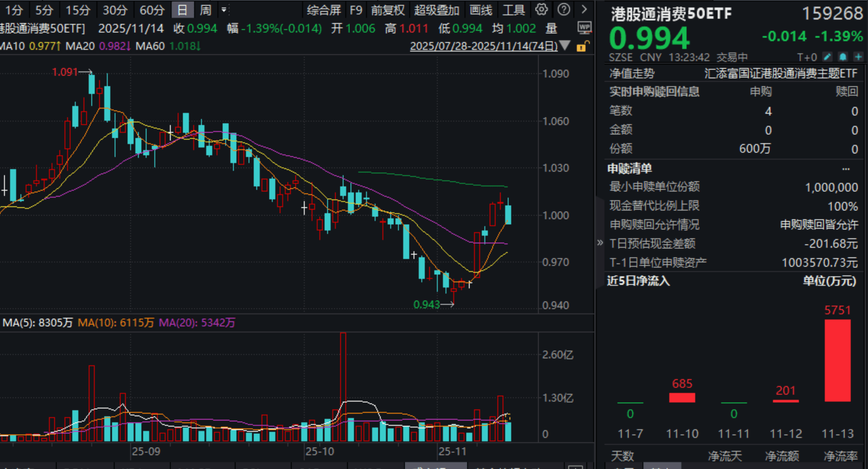The image size is (868, 469).
Task: Set a price alert via the bell icon
Action: (842, 57)
